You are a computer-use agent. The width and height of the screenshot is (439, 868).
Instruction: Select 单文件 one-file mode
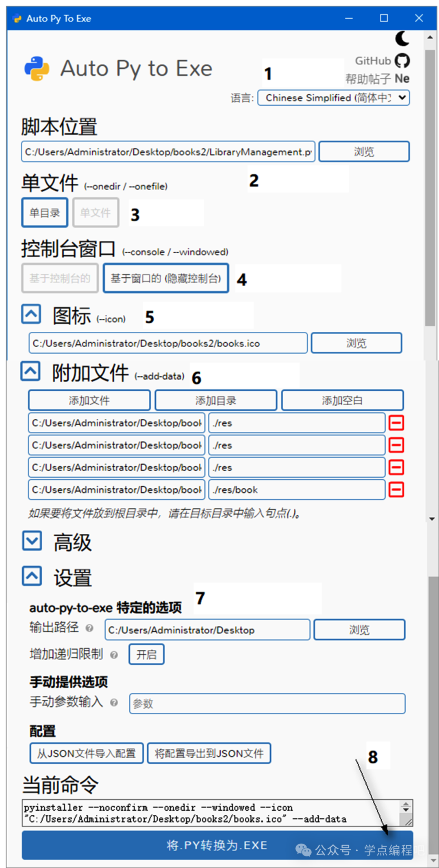click(x=96, y=213)
